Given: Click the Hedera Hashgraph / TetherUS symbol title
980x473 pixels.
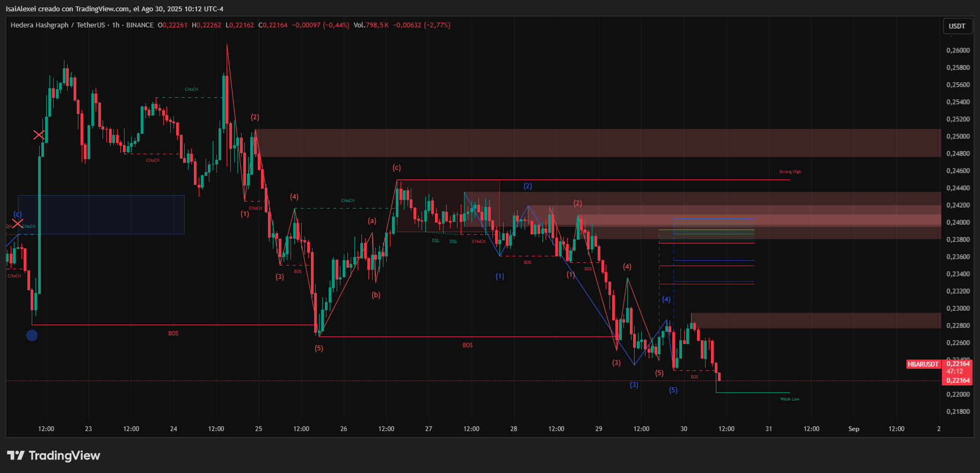Looking at the screenshot, I should 57,25.
